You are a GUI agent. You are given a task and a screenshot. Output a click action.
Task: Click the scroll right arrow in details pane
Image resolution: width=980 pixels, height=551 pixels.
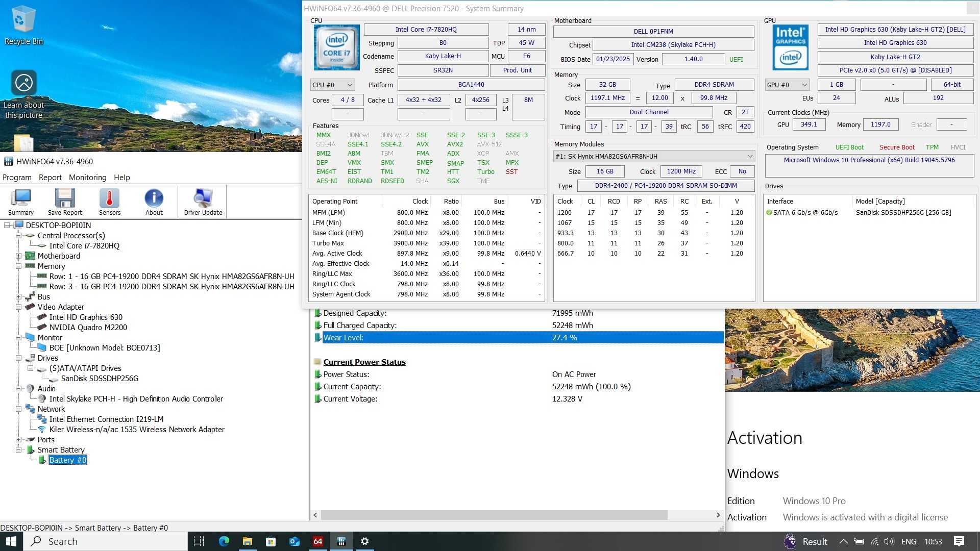tap(718, 515)
